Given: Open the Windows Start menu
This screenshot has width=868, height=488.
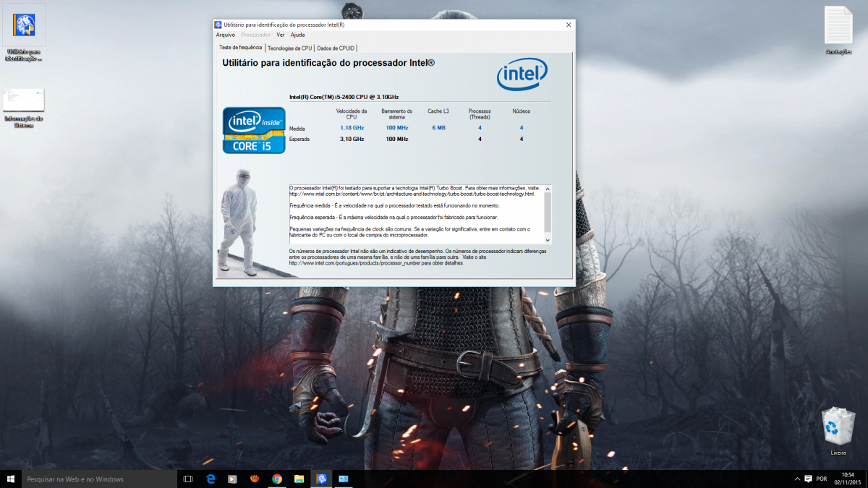Looking at the screenshot, I should tap(11, 479).
